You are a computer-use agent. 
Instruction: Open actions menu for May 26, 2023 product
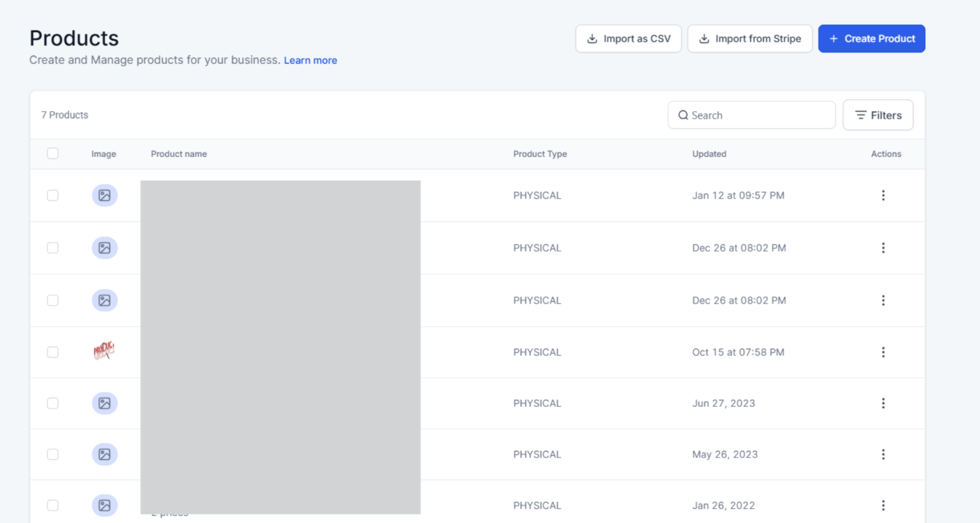click(x=883, y=454)
